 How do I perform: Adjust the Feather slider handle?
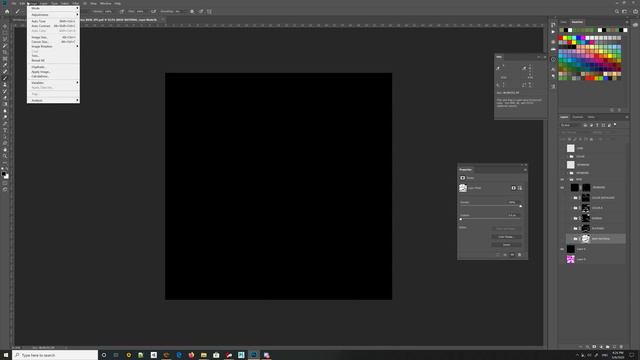point(461,219)
